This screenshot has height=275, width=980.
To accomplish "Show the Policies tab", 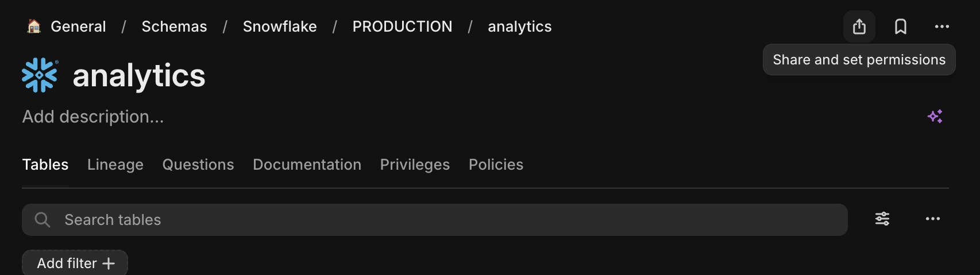I will 496,165.
